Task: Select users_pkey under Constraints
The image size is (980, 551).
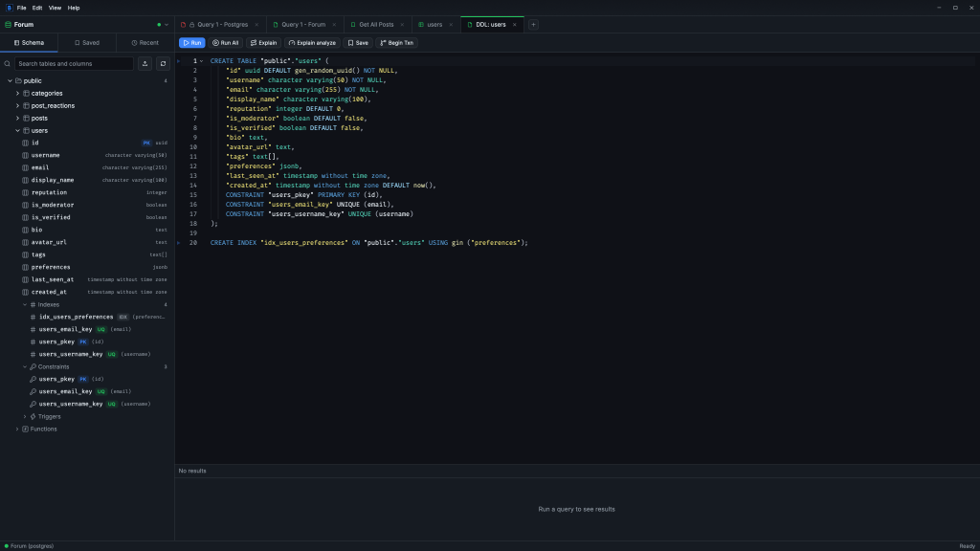Action: tap(86, 379)
